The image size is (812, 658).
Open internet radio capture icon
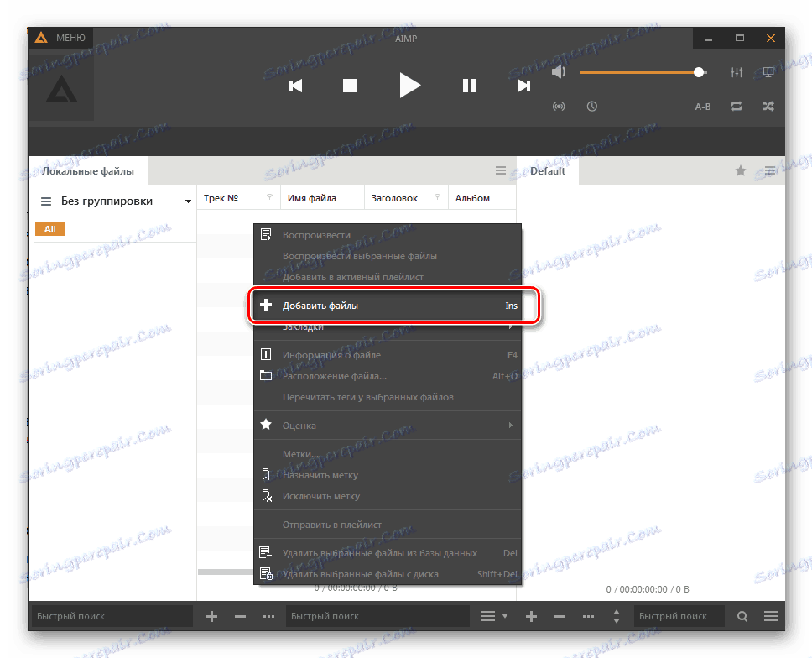(x=559, y=107)
